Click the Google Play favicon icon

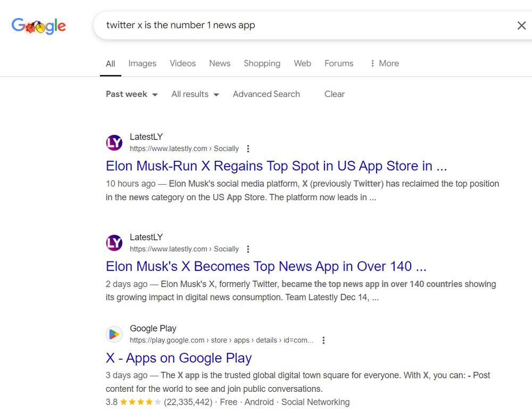(114, 334)
